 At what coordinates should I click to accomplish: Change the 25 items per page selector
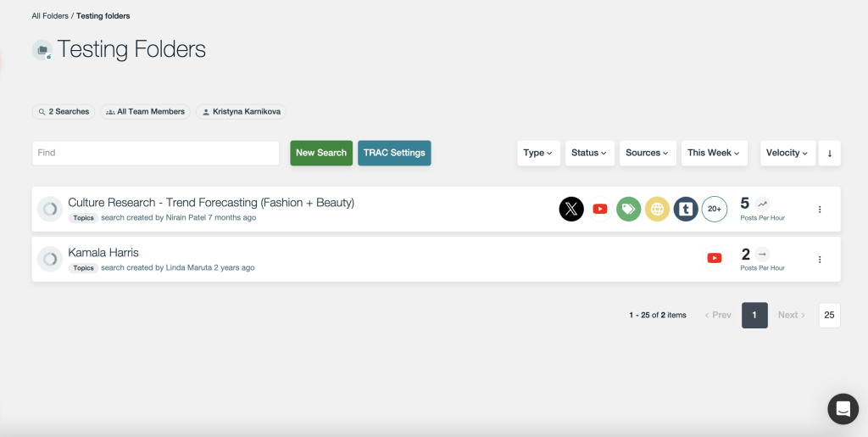click(829, 315)
